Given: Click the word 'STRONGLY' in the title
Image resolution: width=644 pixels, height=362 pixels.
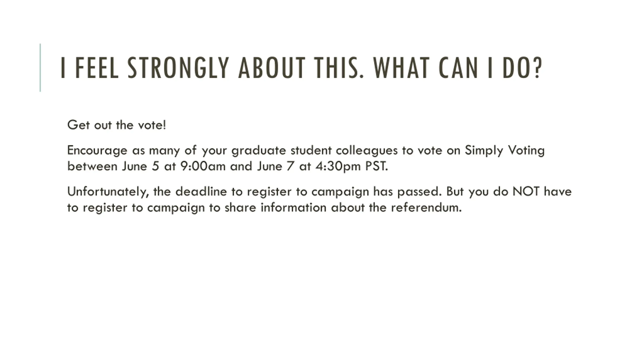Looking at the screenshot, I should [x=178, y=68].
